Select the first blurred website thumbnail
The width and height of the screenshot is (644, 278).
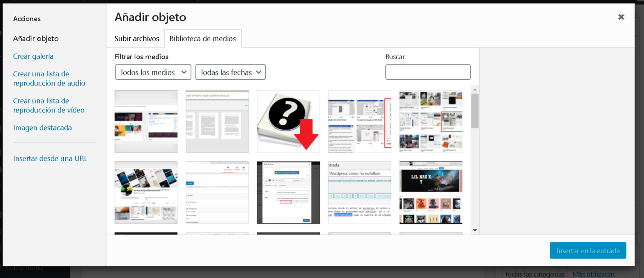(146, 122)
